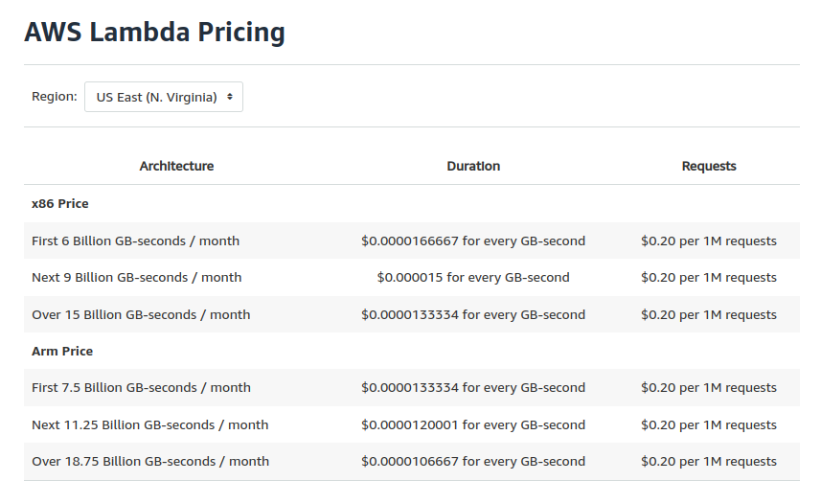This screenshot has height=504, width=821.
Task: Click the $0.0000106667 duration price
Action: (473, 461)
